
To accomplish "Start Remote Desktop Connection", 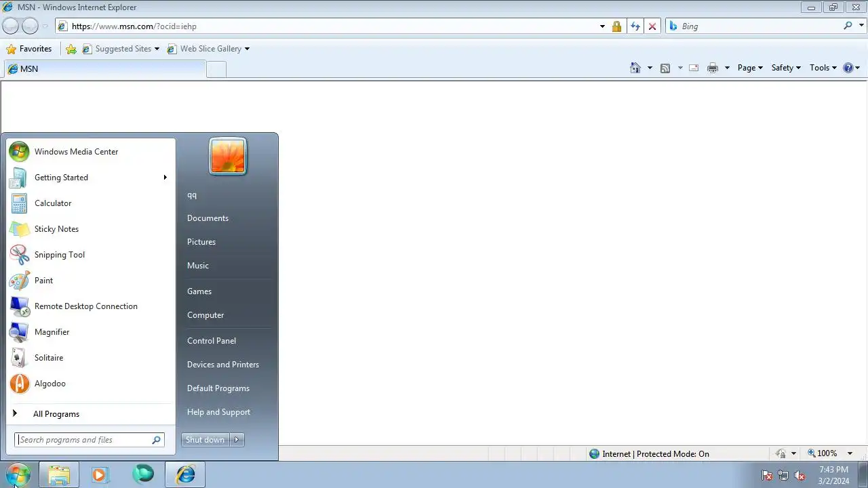I will [90, 306].
